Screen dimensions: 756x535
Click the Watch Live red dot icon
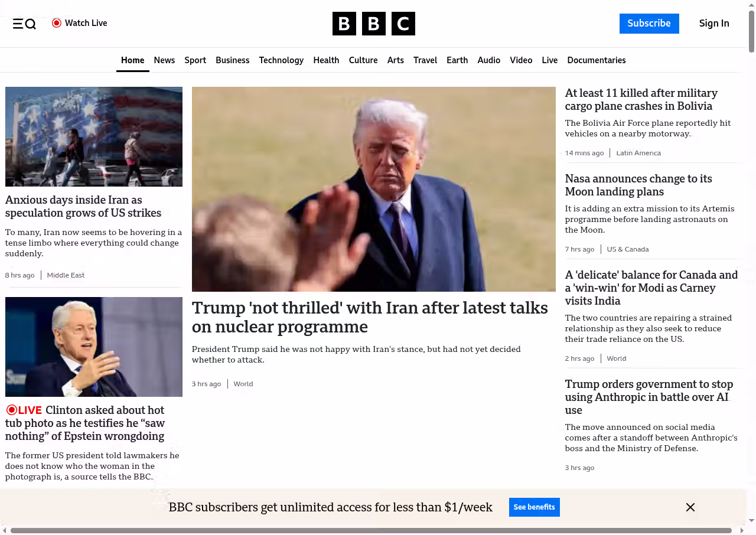point(57,23)
